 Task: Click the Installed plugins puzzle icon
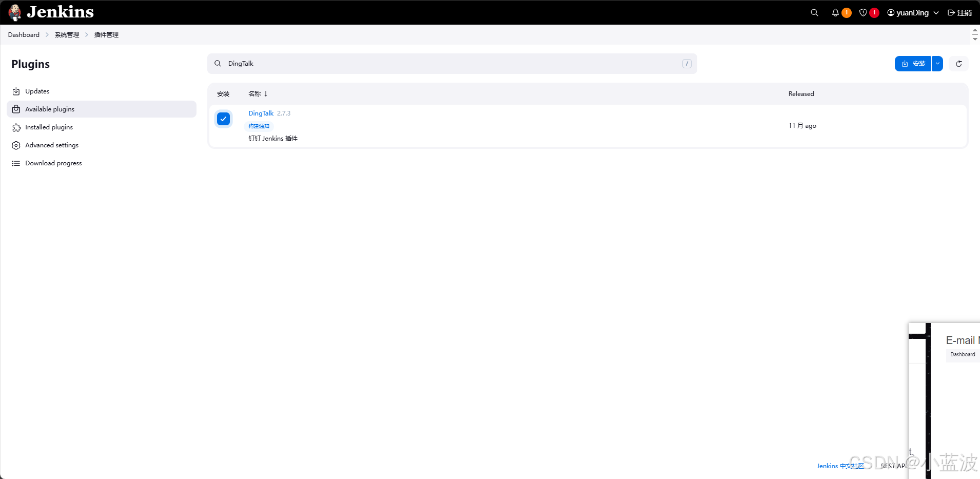click(16, 127)
